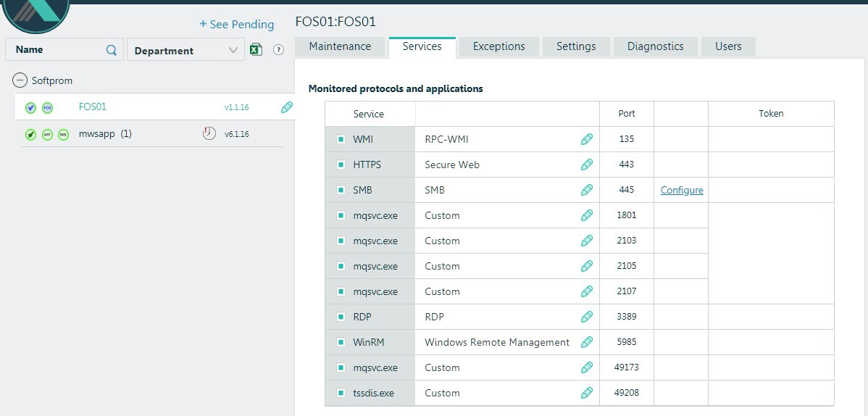Screen dimensions: 868x416
Task: Collapse the Softprom tree group
Action: tap(20, 80)
